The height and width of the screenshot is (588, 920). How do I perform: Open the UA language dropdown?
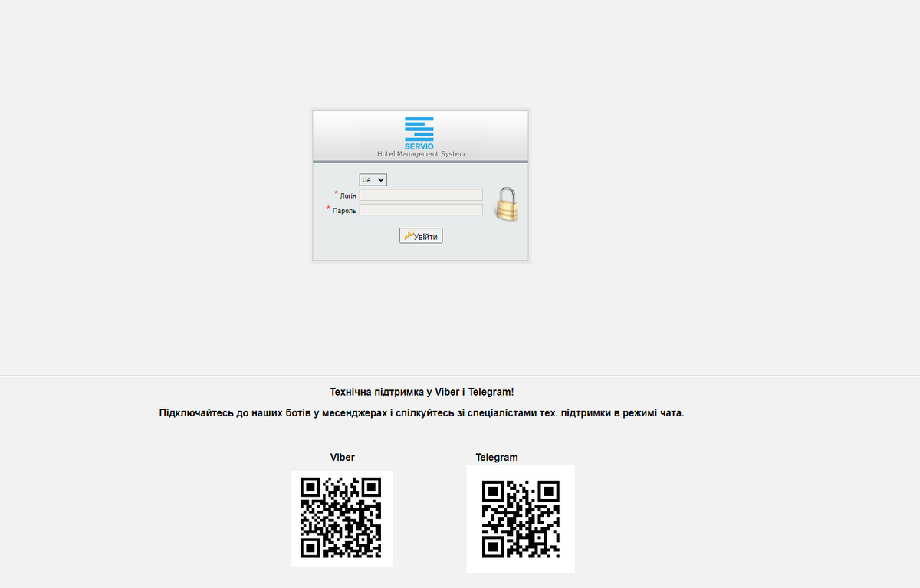(373, 179)
